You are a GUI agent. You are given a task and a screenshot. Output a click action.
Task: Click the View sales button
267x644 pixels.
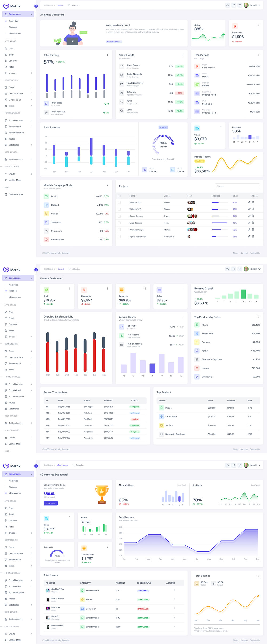click(50, 503)
